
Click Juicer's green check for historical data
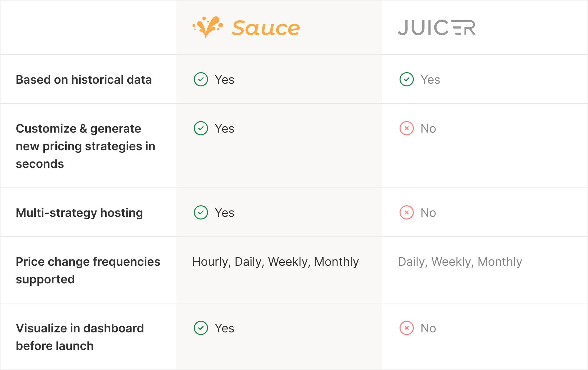(407, 79)
